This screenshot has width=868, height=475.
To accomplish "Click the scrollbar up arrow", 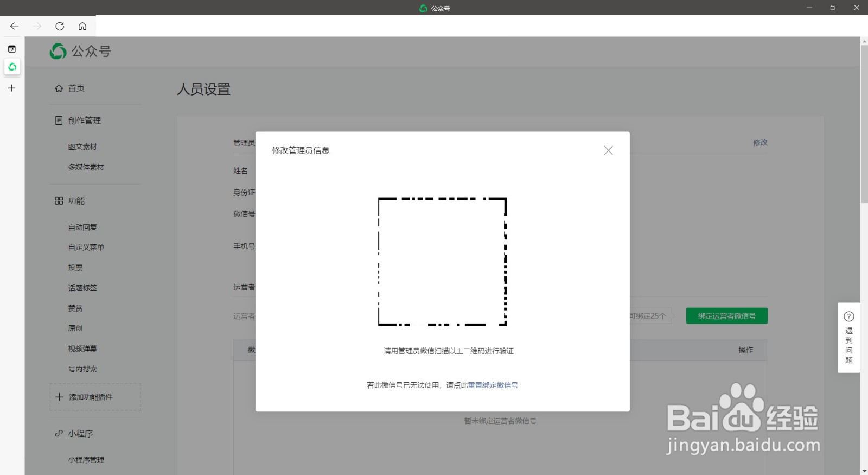I will [864, 41].
